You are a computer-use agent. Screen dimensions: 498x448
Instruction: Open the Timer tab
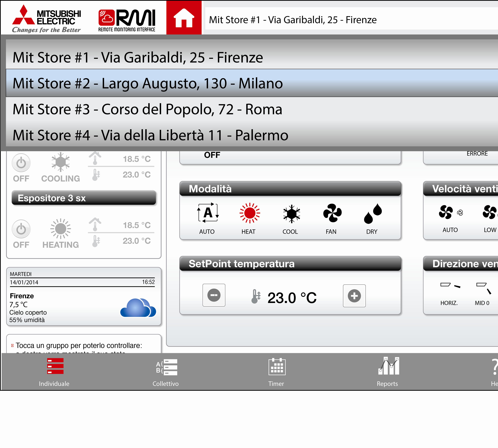276,372
